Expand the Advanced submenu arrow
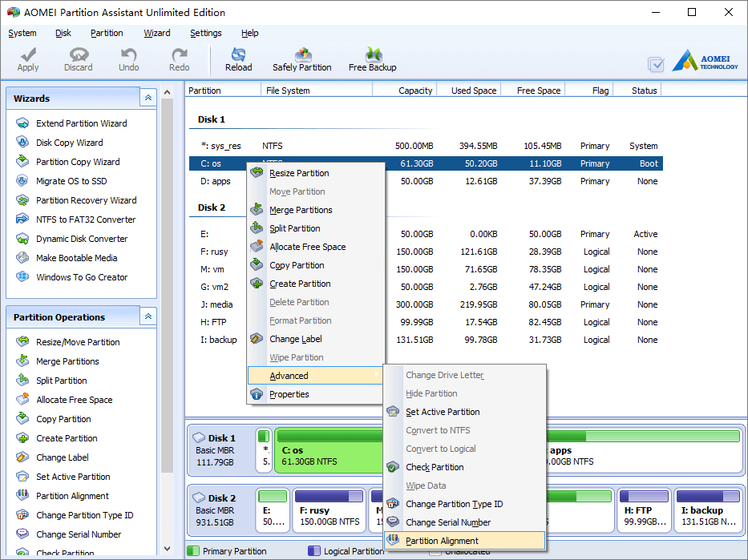This screenshot has height=560, width=748. [x=377, y=374]
